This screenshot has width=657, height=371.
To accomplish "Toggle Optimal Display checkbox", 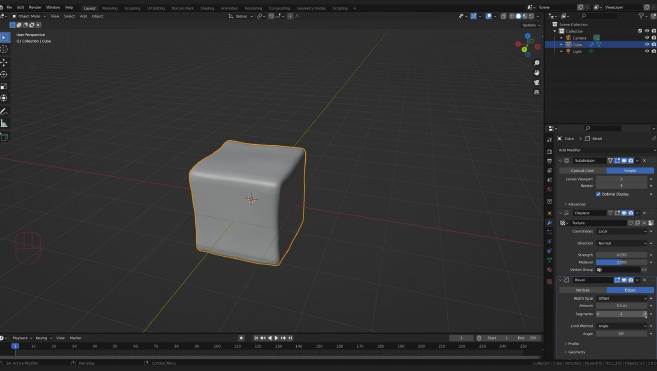I will (598, 194).
